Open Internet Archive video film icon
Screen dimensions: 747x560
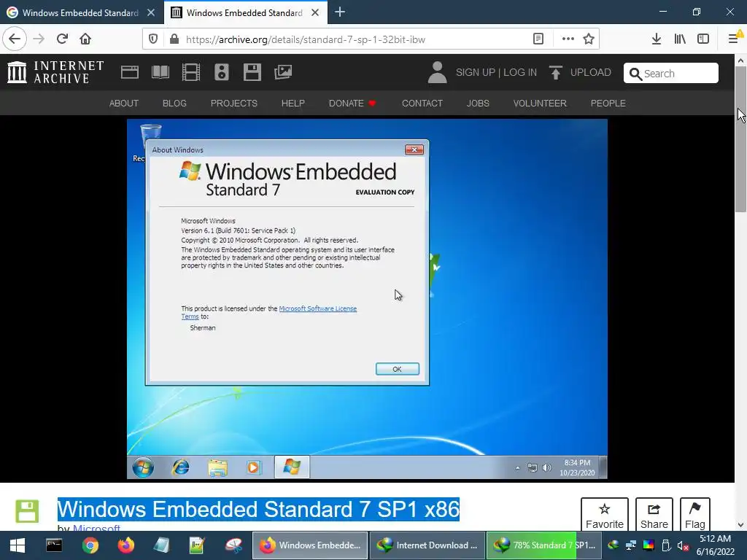pyautogui.click(x=191, y=72)
